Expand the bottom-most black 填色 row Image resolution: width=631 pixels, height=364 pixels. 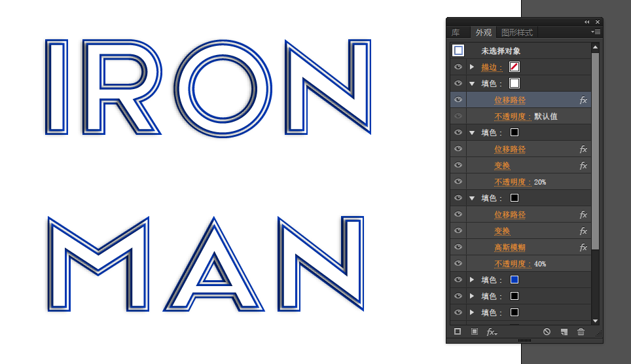pos(472,312)
